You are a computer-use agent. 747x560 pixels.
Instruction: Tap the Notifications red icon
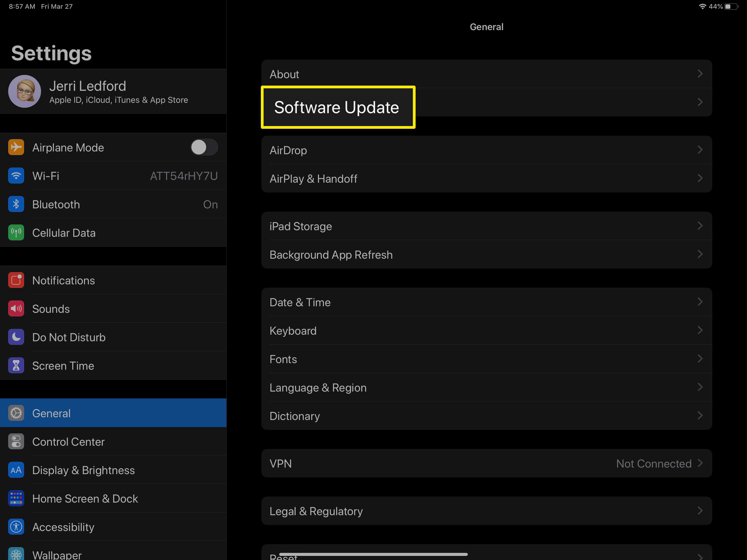[x=16, y=280]
